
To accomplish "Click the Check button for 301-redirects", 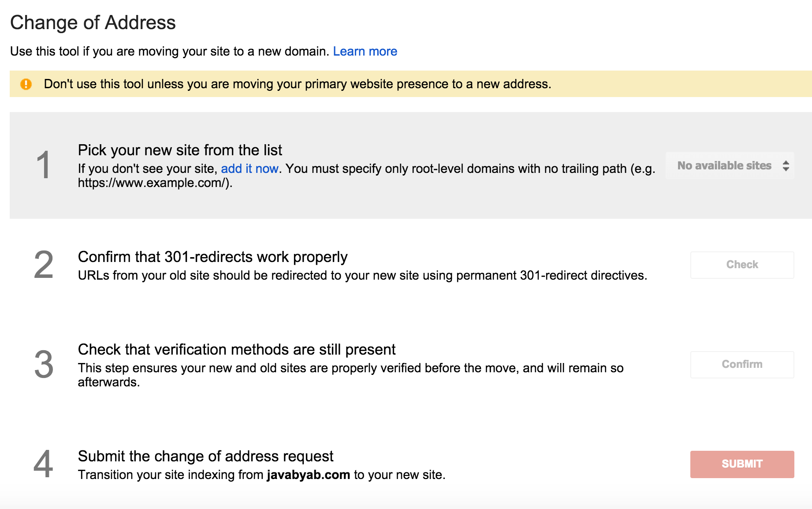I will [742, 265].
